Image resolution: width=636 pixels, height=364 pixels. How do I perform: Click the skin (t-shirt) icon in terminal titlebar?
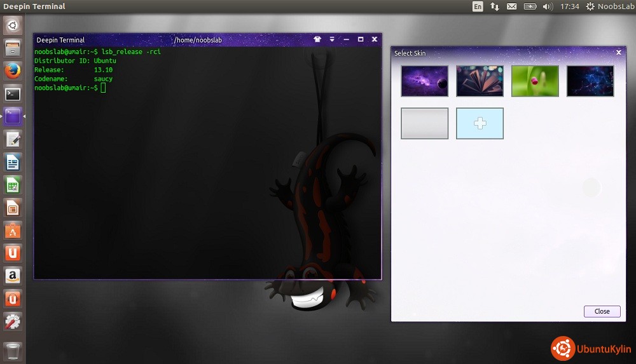[x=317, y=39]
